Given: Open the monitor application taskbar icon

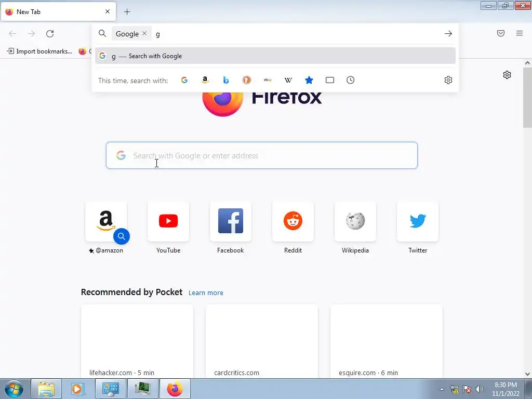Looking at the screenshot, I should pos(142,389).
